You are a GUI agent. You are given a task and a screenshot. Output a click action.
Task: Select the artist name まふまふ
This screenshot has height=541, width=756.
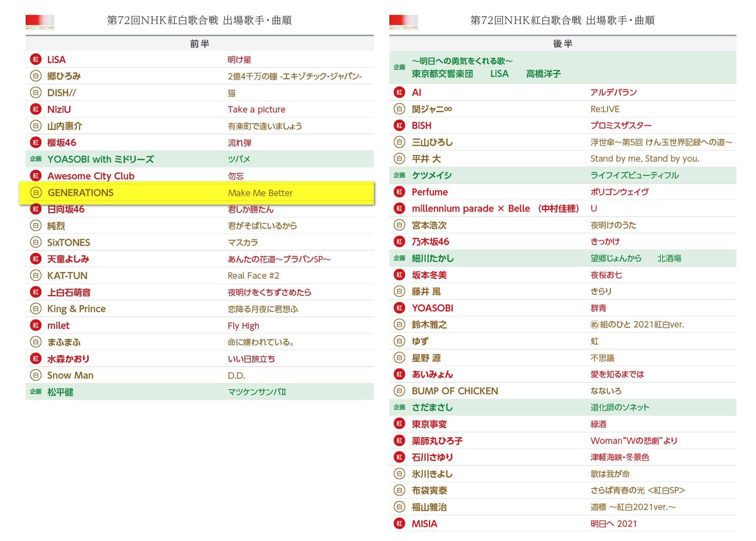pyautogui.click(x=64, y=342)
